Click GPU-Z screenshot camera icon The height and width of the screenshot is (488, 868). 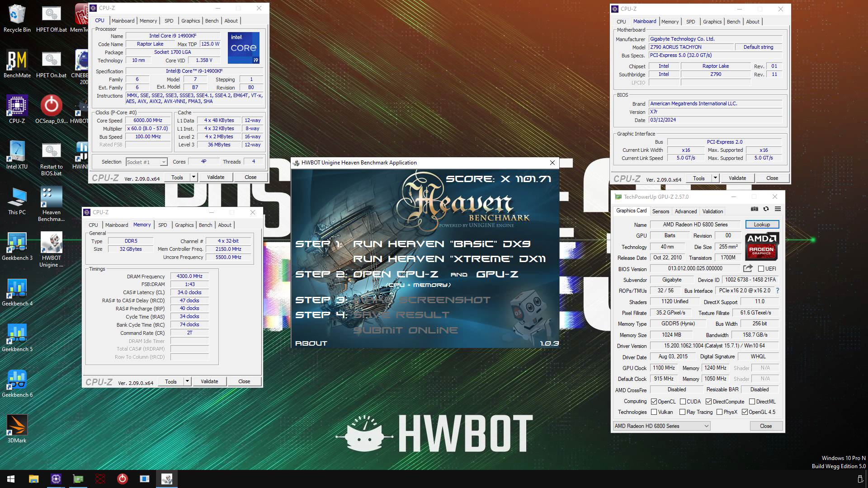[x=754, y=209]
